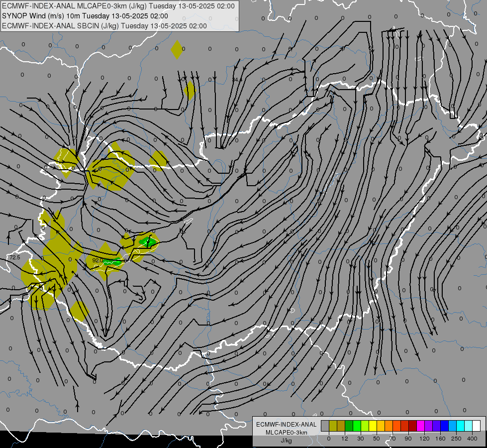The image size is (487, 448).
Task: Click the magenta legend swatch
Action: pos(420,426)
